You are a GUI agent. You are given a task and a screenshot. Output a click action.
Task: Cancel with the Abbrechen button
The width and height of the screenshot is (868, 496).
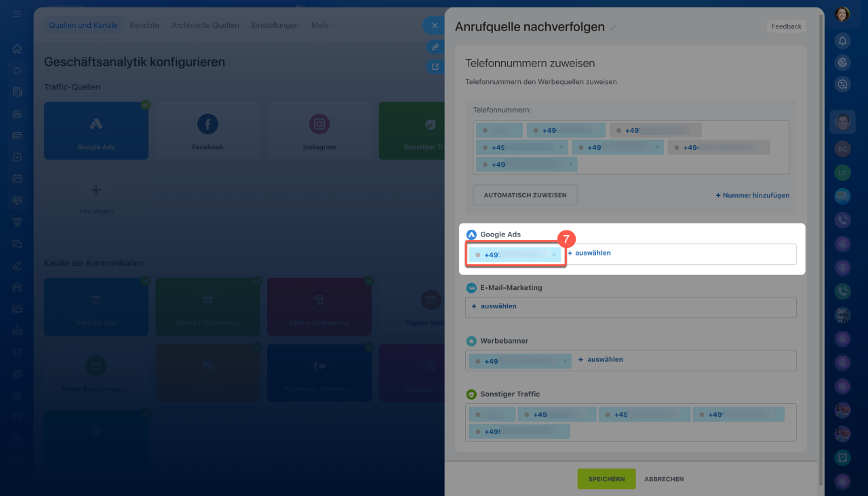coord(664,479)
